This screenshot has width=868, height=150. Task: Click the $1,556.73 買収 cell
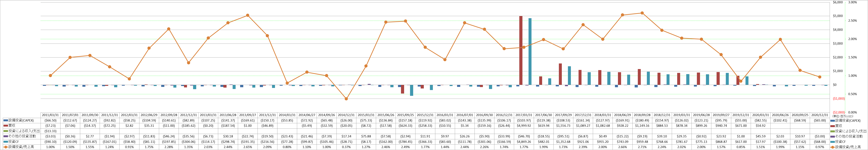(563, 126)
